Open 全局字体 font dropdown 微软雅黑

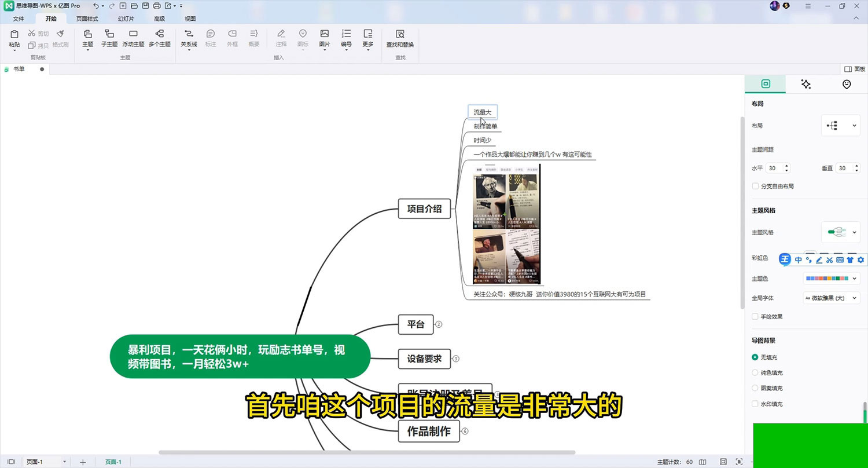click(832, 298)
